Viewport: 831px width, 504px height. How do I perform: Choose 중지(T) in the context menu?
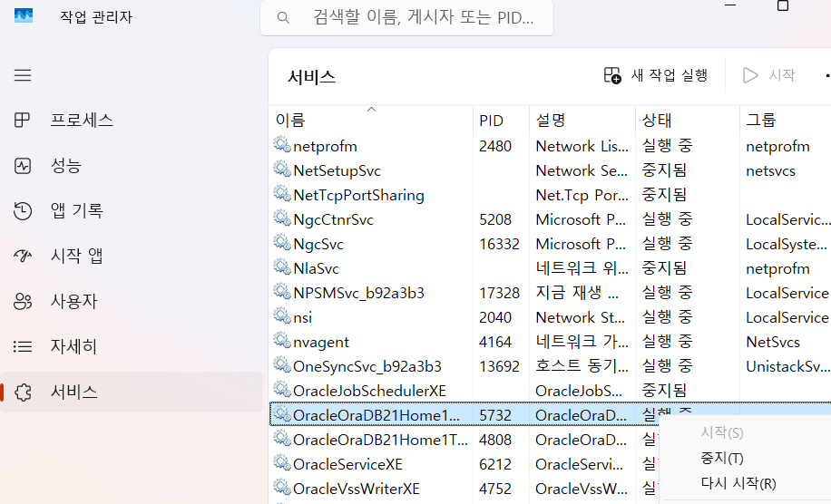(x=722, y=458)
